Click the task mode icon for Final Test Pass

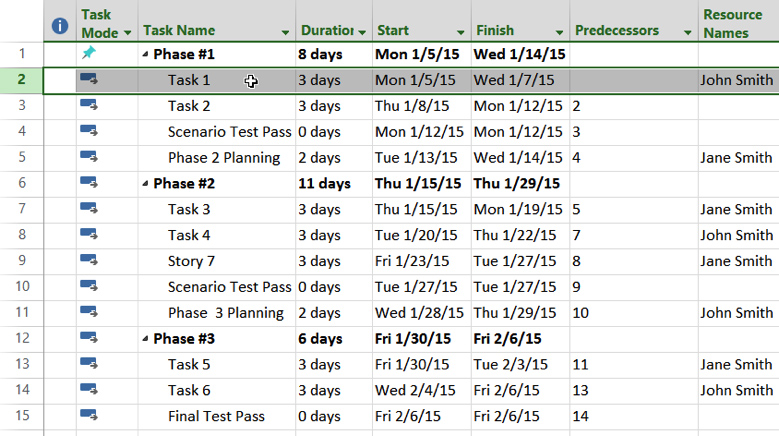(x=89, y=417)
